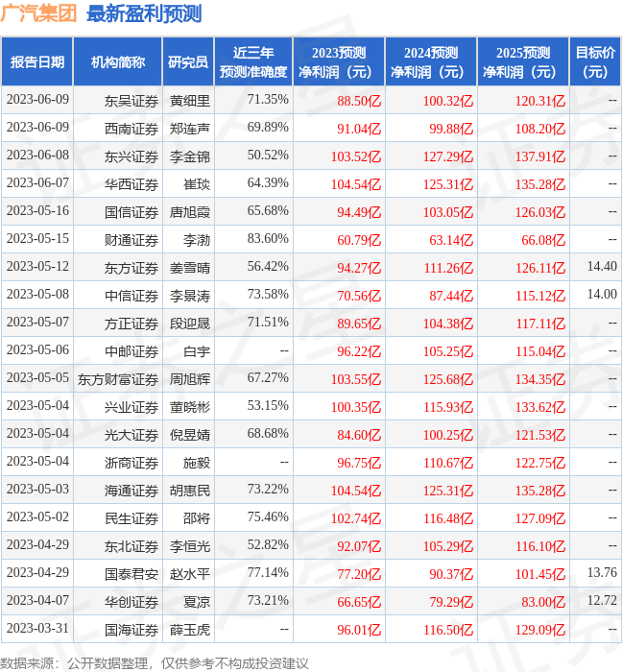Click researcher name 崔琰

pyautogui.click(x=197, y=184)
